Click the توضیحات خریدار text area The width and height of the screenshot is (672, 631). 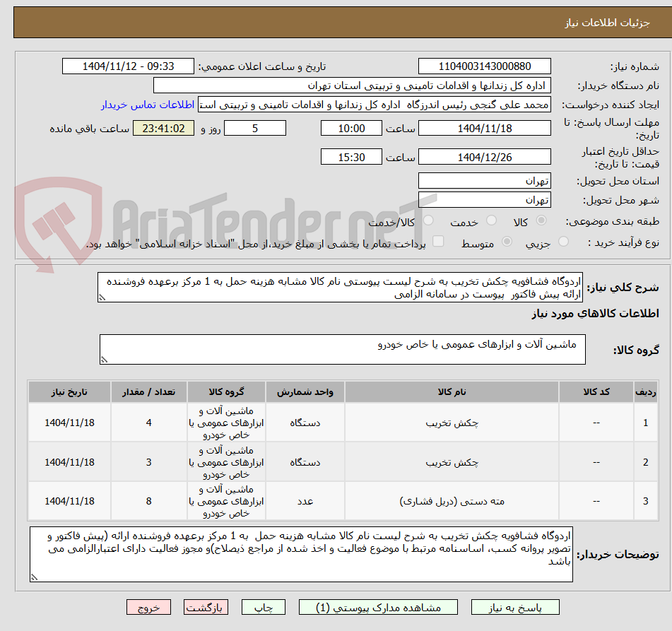(301, 554)
